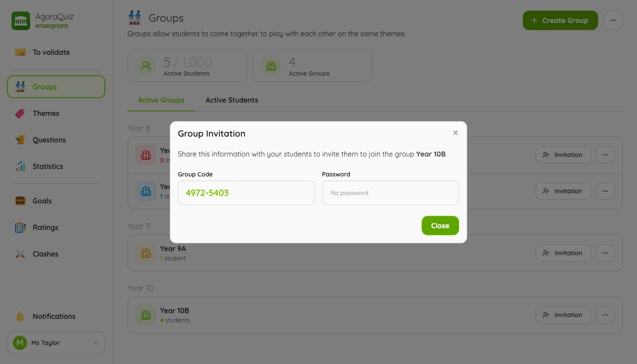Click the AgoraQuiz bank logo icon
The height and width of the screenshot is (364, 637).
coord(20,21)
